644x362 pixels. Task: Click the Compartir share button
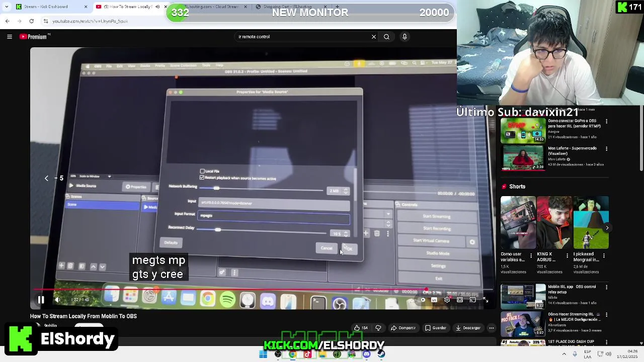click(403, 328)
